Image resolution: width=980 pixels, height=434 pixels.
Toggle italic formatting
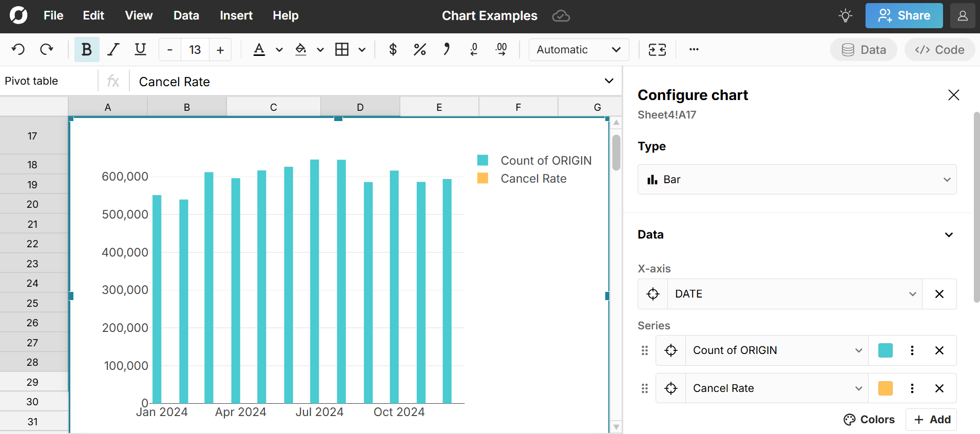click(113, 50)
